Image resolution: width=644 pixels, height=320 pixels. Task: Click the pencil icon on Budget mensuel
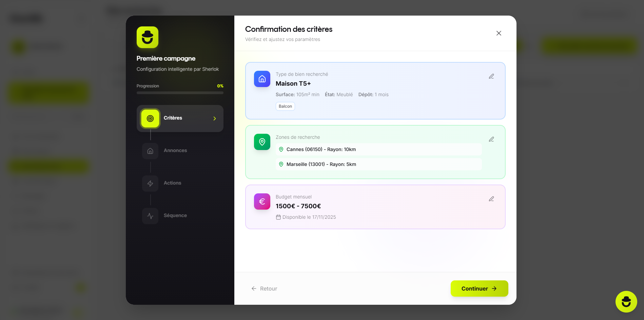click(491, 199)
